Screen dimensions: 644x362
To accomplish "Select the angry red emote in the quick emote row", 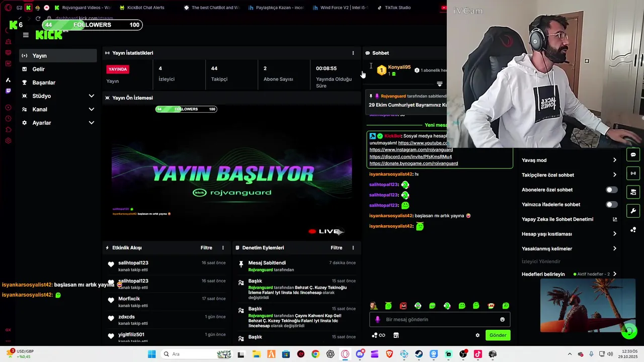I will click(x=403, y=306).
